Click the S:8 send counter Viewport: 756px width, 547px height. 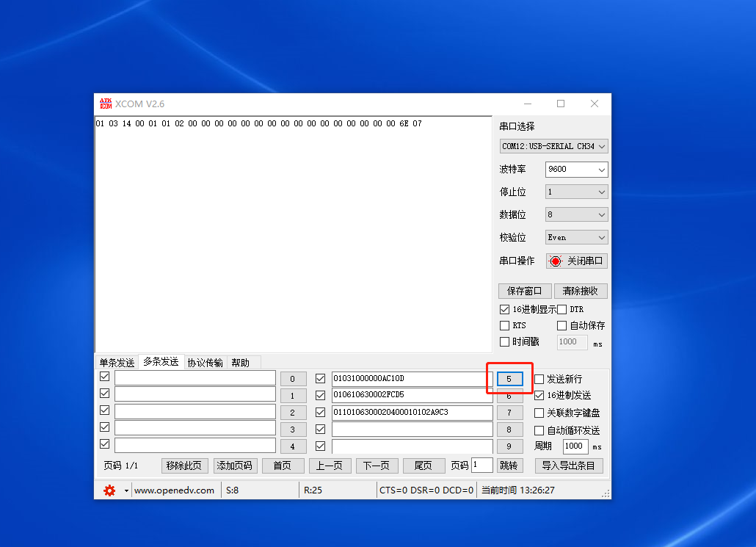click(233, 490)
